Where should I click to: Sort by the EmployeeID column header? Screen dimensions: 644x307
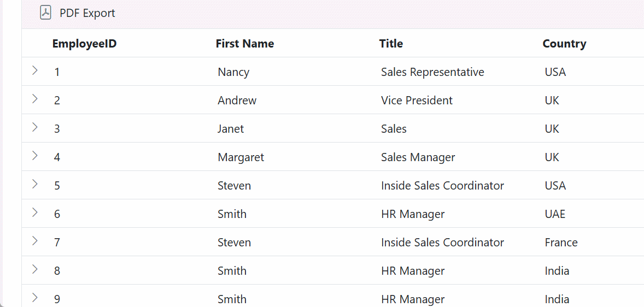pos(85,44)
